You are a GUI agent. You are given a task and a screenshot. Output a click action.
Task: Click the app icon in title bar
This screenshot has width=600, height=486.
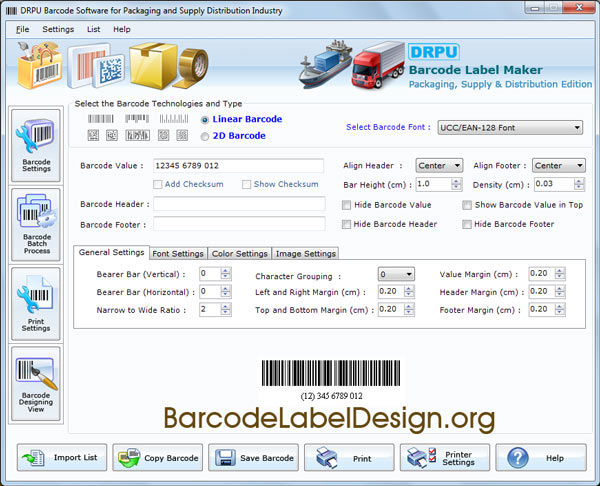point(11,10)
